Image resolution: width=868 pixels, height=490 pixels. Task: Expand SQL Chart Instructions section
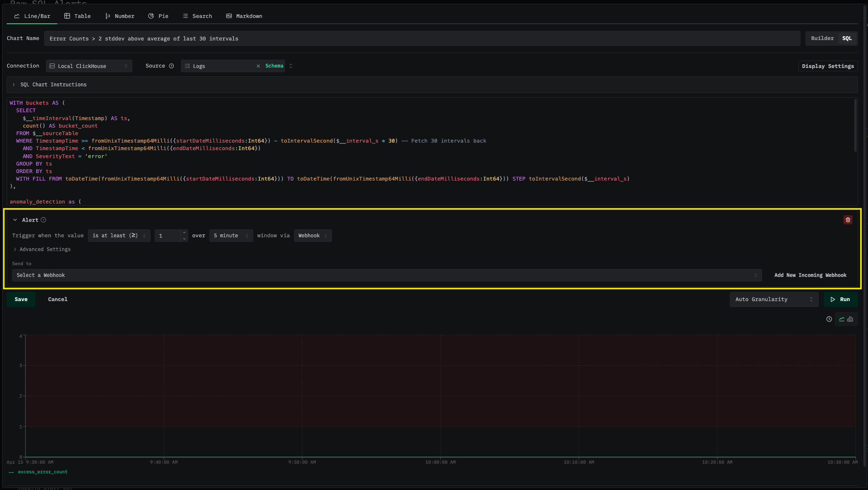click(x=53, y=85)
